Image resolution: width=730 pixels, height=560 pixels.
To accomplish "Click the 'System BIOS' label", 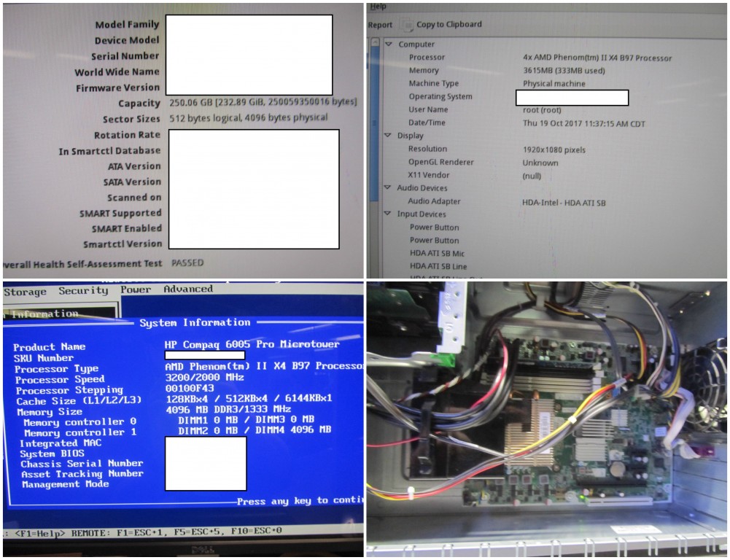I will [x=53, y=454].
